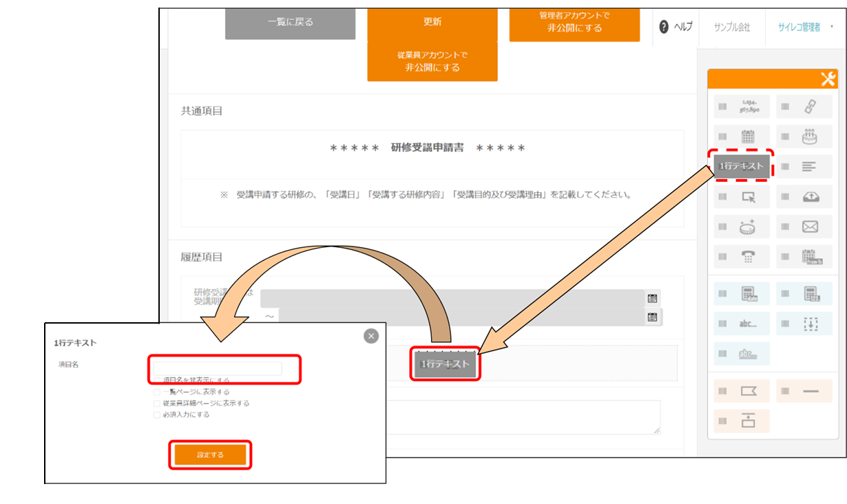
Task: Open the start date calendar picker icon
Action: coord(652,298)
